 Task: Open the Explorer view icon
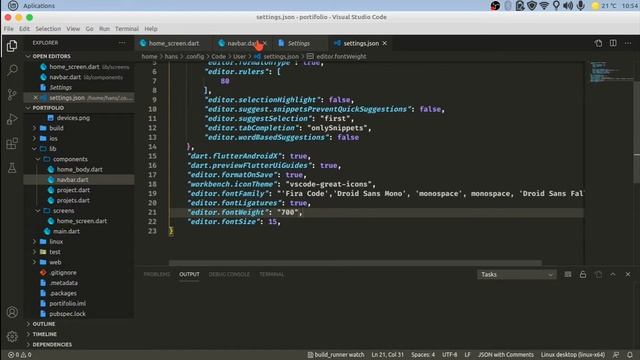pyautogui.click(x=12, y=46)
